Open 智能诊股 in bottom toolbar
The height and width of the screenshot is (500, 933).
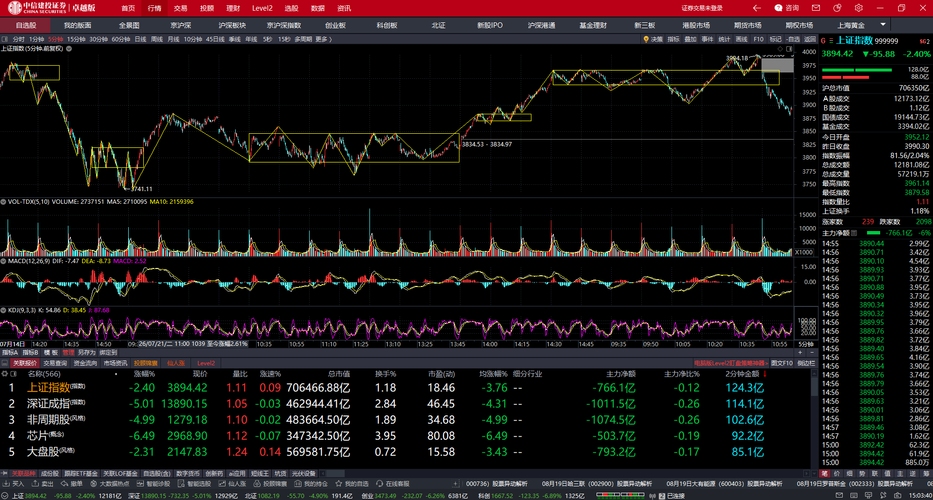(x=153, y=484)
